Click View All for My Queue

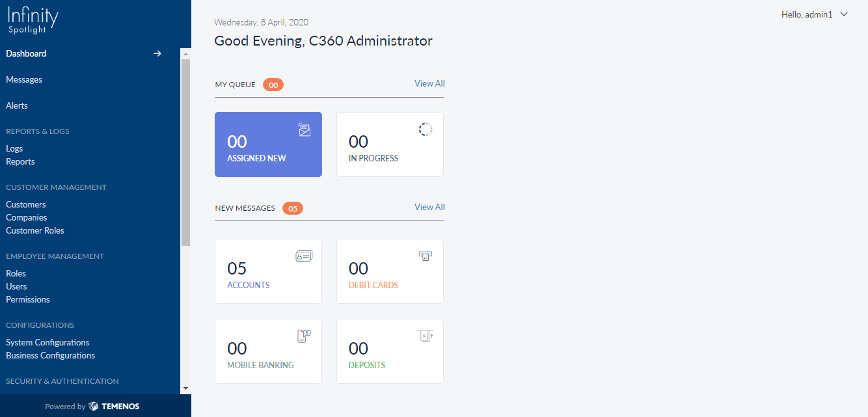coord(429,83)
